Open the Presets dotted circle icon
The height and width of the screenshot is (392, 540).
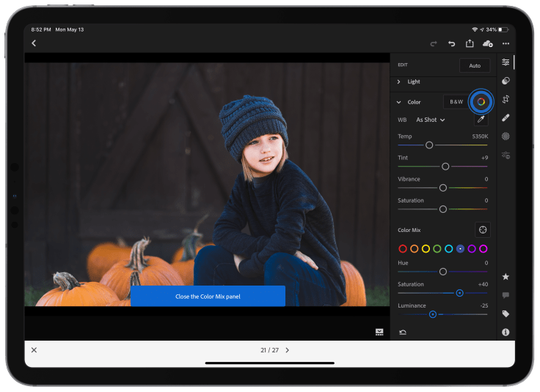click(506, 136)
